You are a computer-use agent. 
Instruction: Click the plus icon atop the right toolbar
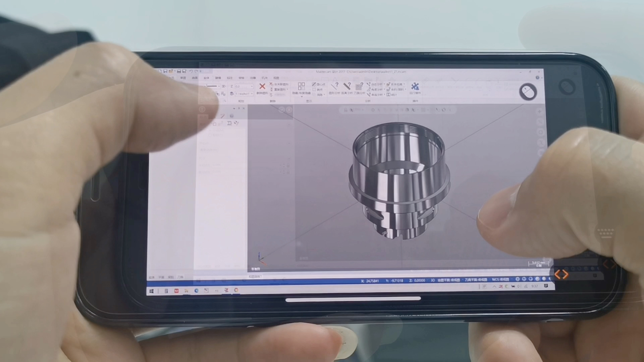tap(540, 112)
